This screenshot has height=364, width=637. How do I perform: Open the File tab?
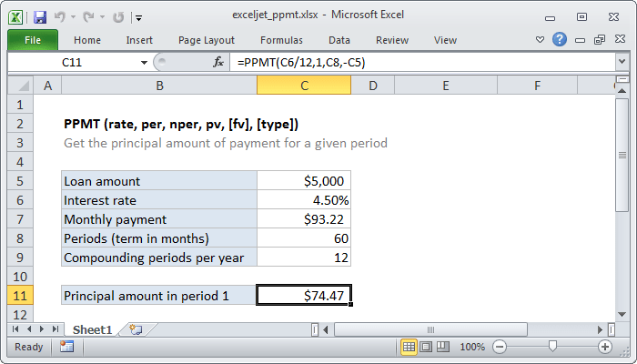33,40
